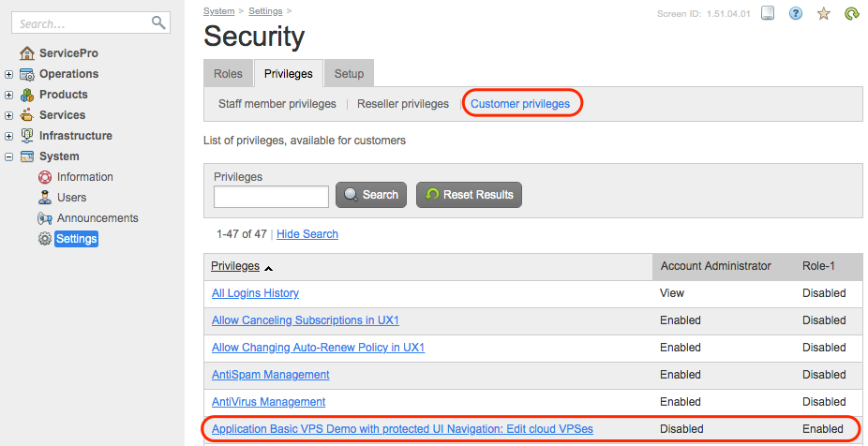Viewport: 868px width, 446px height.
Task: Click the green refresh icon
Action: (852, 14)
